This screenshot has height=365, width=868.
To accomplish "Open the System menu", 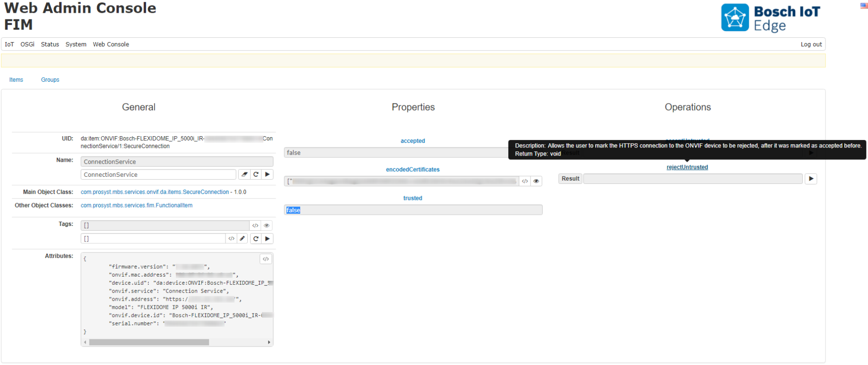I will 76,44.
